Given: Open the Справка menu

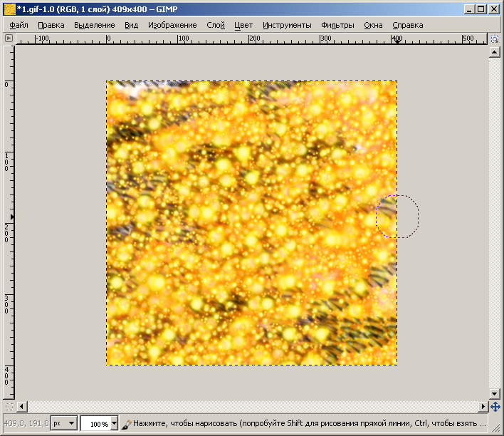Looking at the screenshot, I should (x=408, y=25).
